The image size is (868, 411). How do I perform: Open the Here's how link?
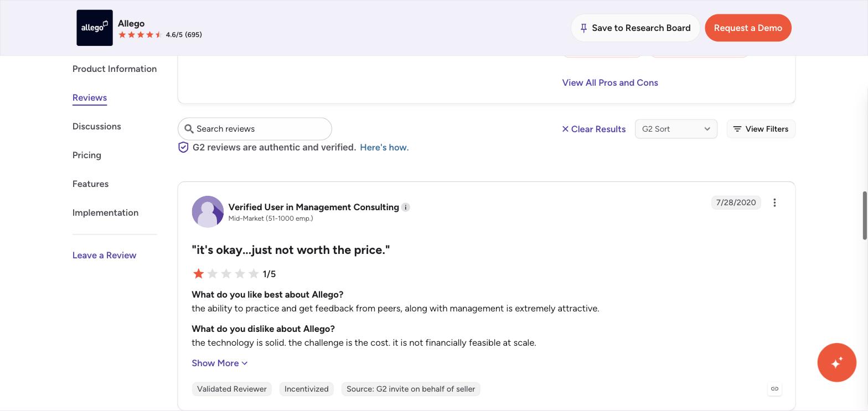tap(384, 147)
